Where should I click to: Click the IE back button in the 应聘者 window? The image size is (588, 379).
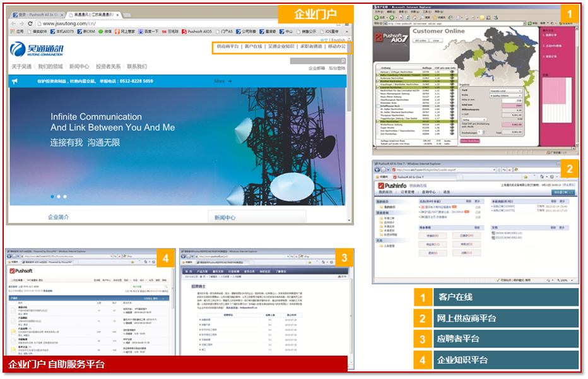[x=184, y=256]
